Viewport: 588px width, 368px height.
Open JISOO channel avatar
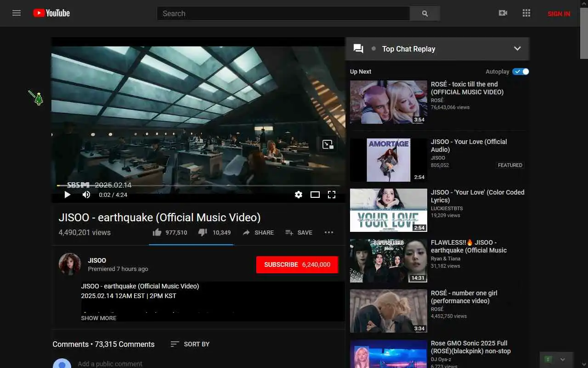(x=70, y=264)
